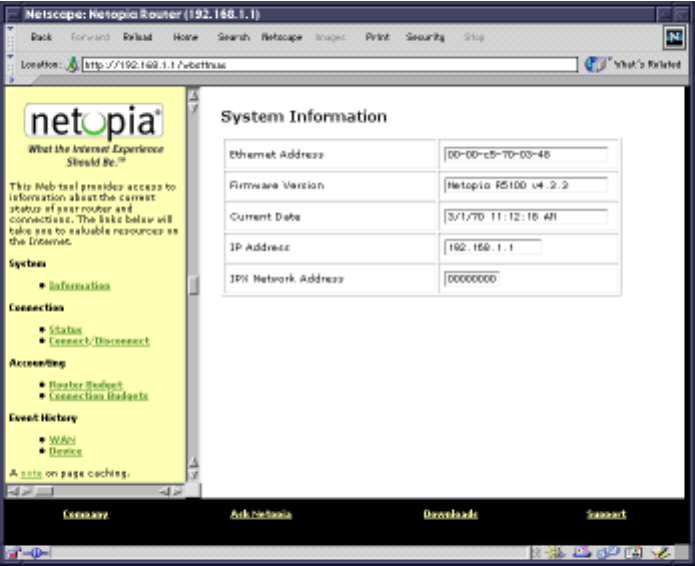
Task: Open Search from the toolbar
Action: pos(233,35)
